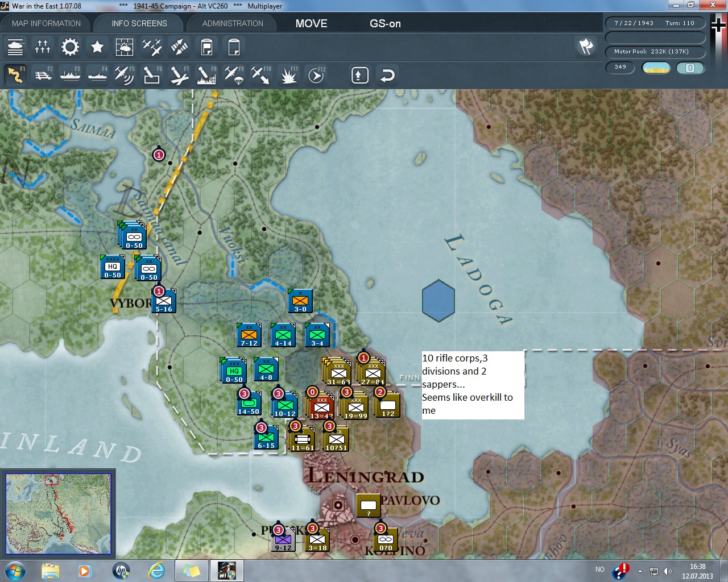Click the GS-on ground support indicator

coord(385,23)
